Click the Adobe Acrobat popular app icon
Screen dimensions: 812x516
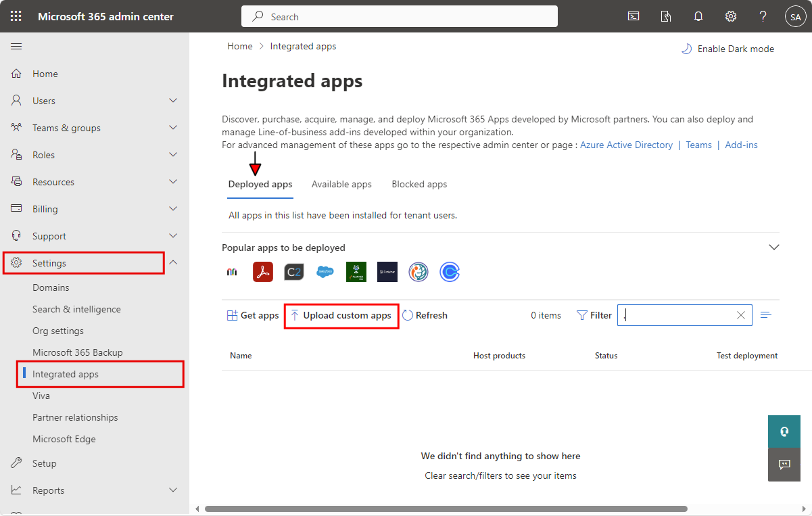[263, 272]
